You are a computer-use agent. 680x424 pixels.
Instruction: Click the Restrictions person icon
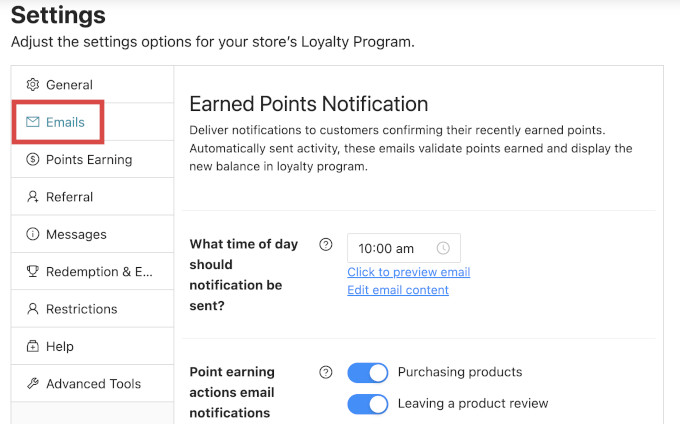point(33,309)
